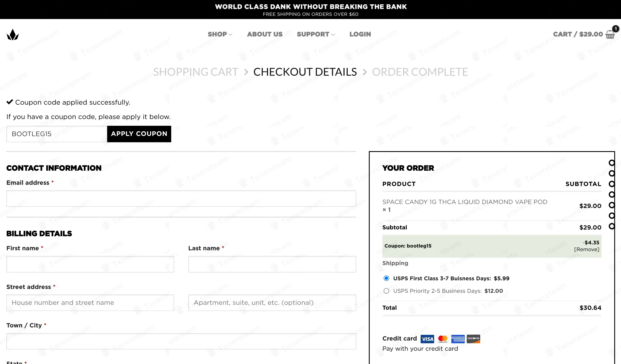Click the coupon code text field
Screen dimensions: 621x364
(x=57, y=134)
